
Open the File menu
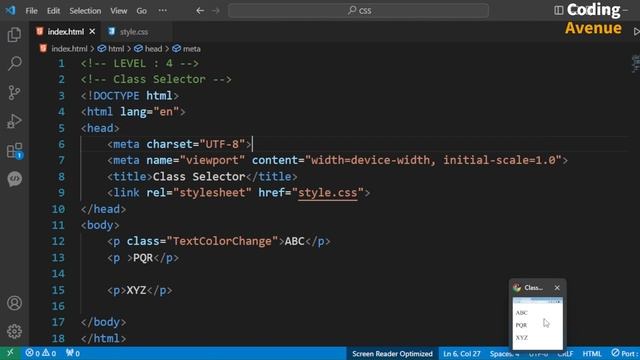point(31,11)
